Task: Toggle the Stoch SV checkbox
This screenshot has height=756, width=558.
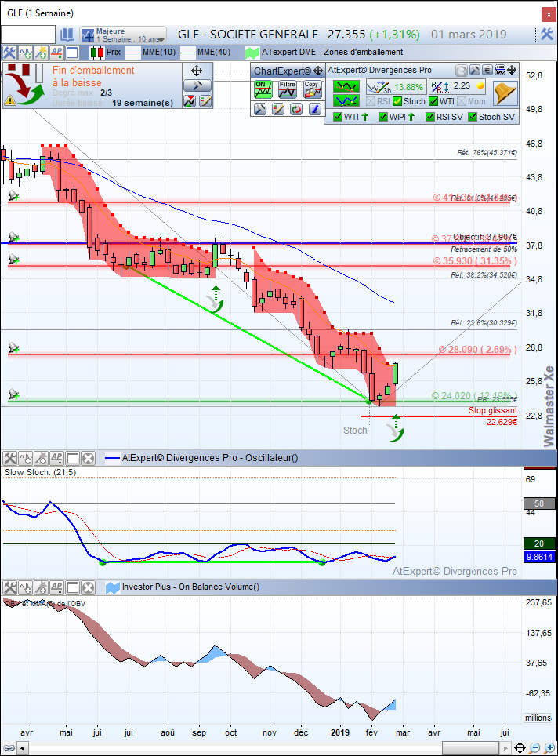Action: (x=473, y=117)
